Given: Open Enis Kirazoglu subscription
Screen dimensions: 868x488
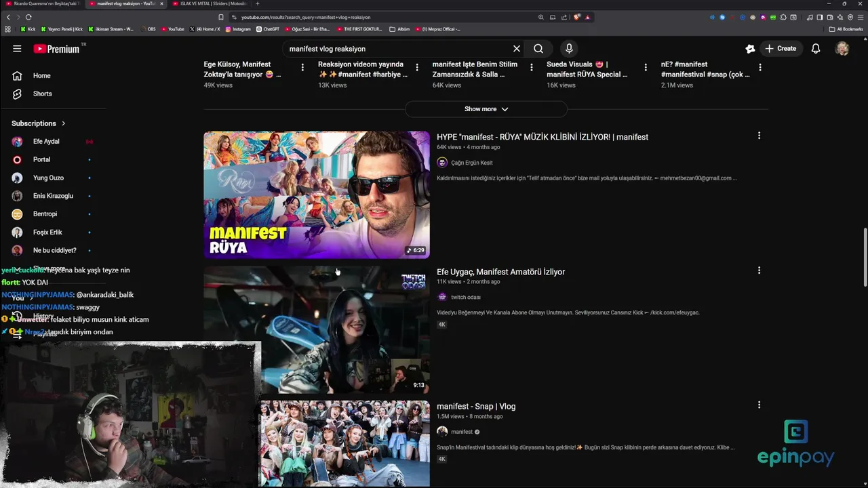Looking at the screenshot, I should click(54, 196).
